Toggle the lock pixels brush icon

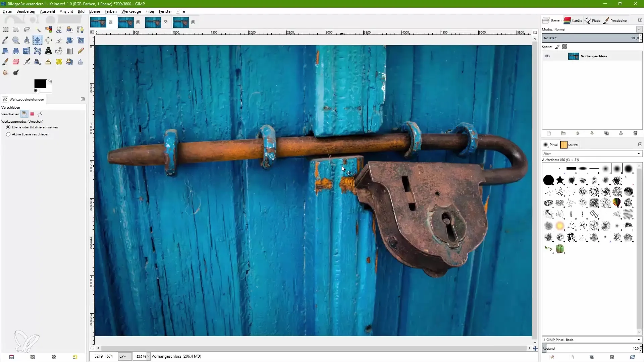point(557,47)
